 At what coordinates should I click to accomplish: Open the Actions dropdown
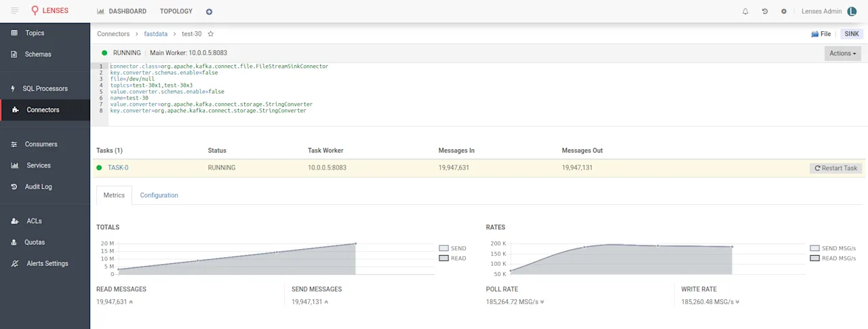click(x=843, y=53)
